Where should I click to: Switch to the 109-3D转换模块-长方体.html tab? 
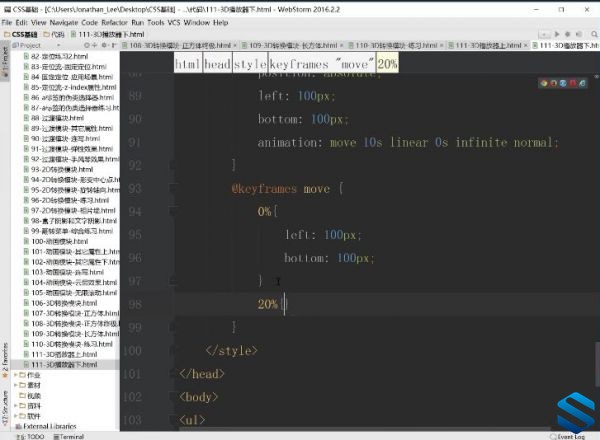pos(292,45)
